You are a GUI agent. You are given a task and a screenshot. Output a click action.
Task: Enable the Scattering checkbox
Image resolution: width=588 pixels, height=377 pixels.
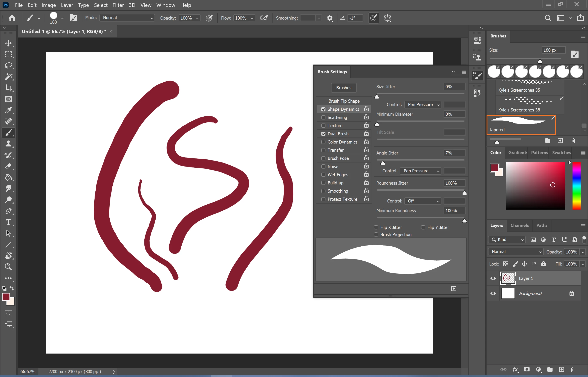click(323, 117)
